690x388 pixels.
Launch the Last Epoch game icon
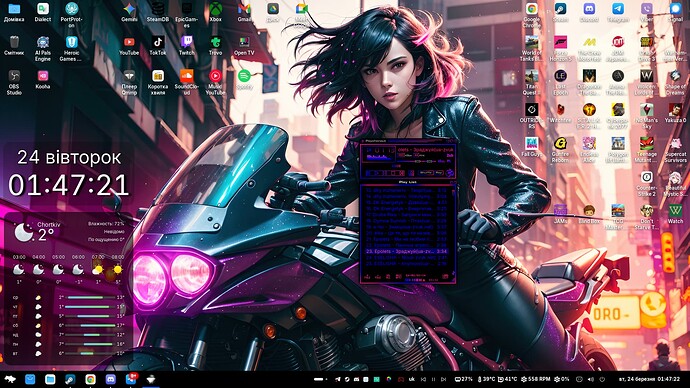560,82
